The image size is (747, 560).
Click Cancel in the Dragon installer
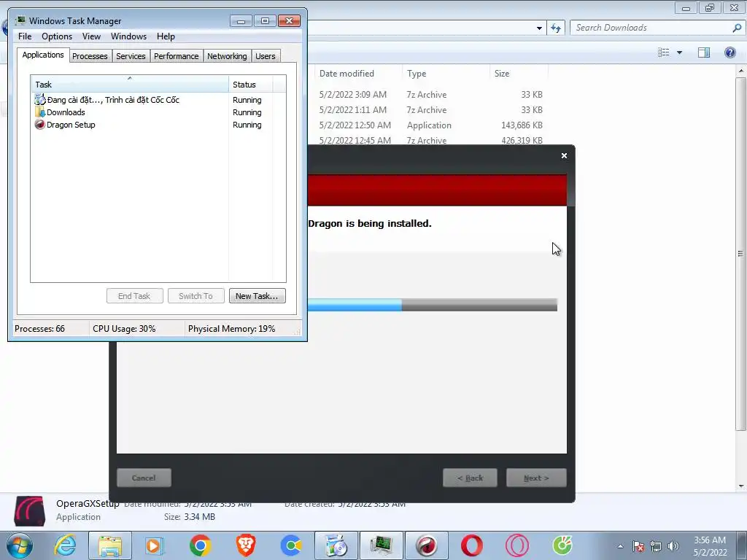click(144, 478)
